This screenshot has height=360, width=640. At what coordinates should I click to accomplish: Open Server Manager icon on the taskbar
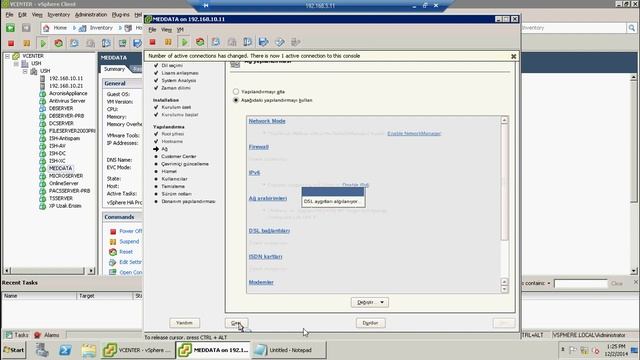tap(42, 350)
